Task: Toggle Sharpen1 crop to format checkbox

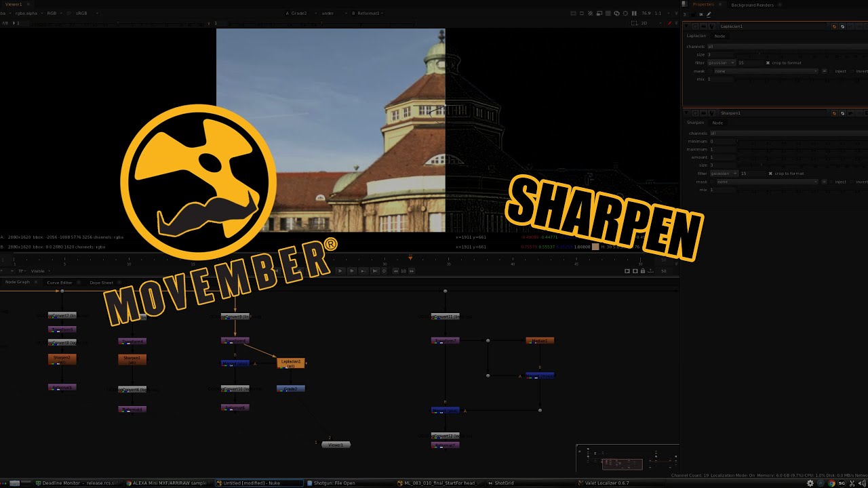Action: pyautogui.click(x=770, y=174)
